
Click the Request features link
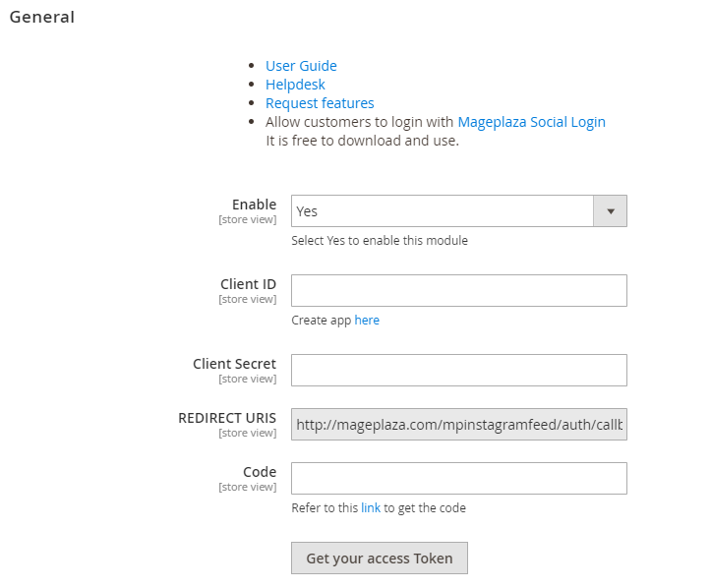coord(320,103)
